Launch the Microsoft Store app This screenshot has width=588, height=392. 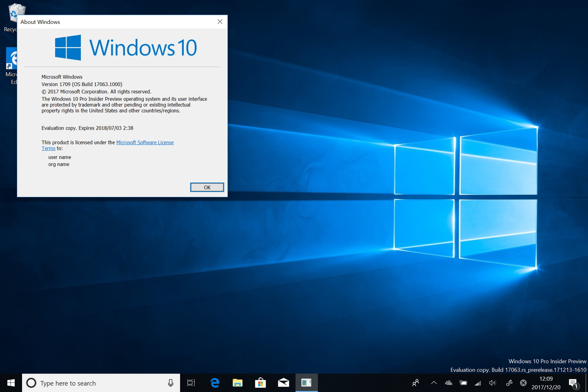pyautogui.click(x=260, y=382)
